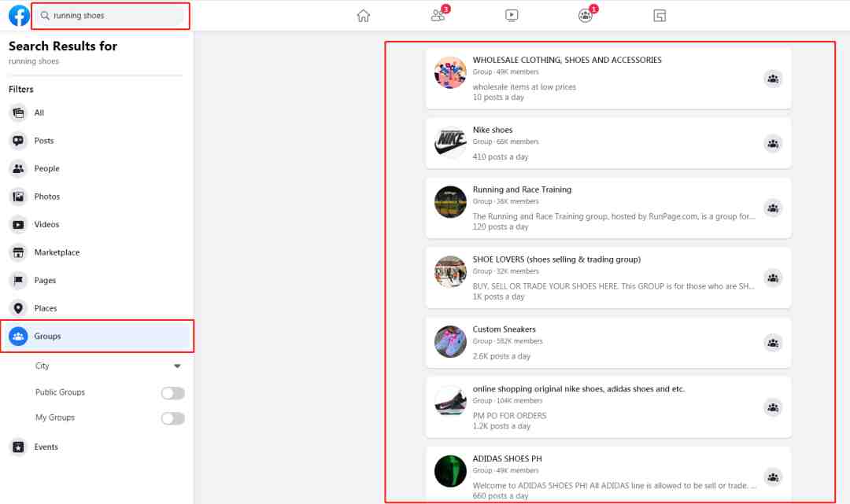Open Groups icon in top navigation bar
This screenshot has height=504, width=850.
click(x=586, y=15)
